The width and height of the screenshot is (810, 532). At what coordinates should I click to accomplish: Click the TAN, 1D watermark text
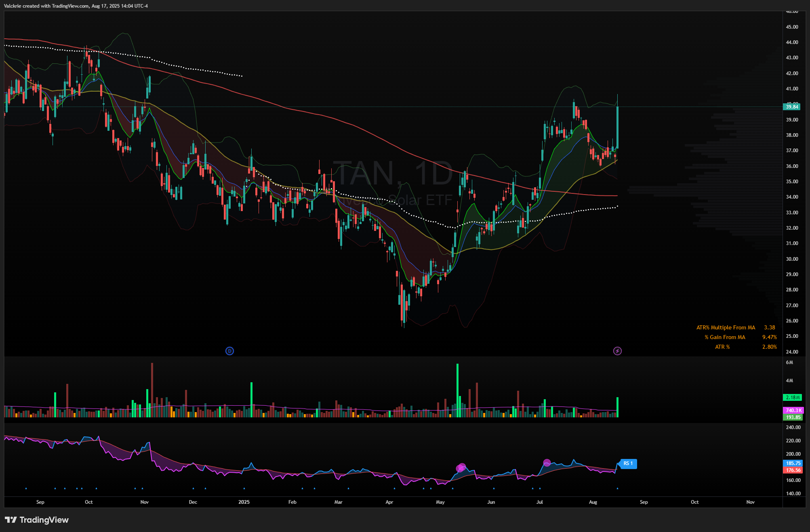(392, 174)
